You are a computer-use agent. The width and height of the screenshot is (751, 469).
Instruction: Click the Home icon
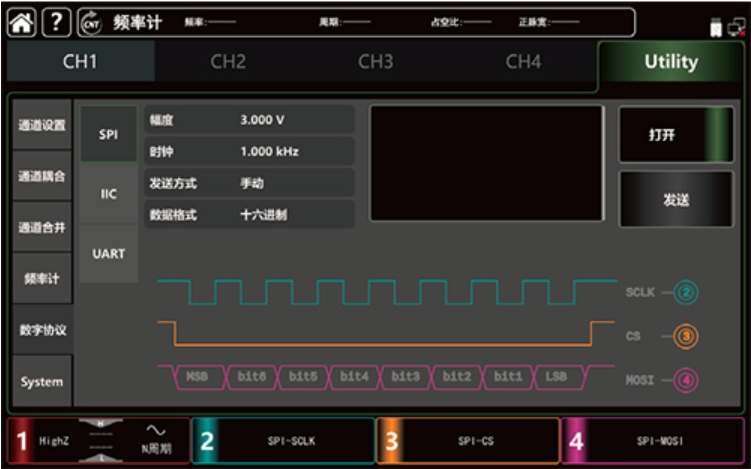[x=21, y=22]
